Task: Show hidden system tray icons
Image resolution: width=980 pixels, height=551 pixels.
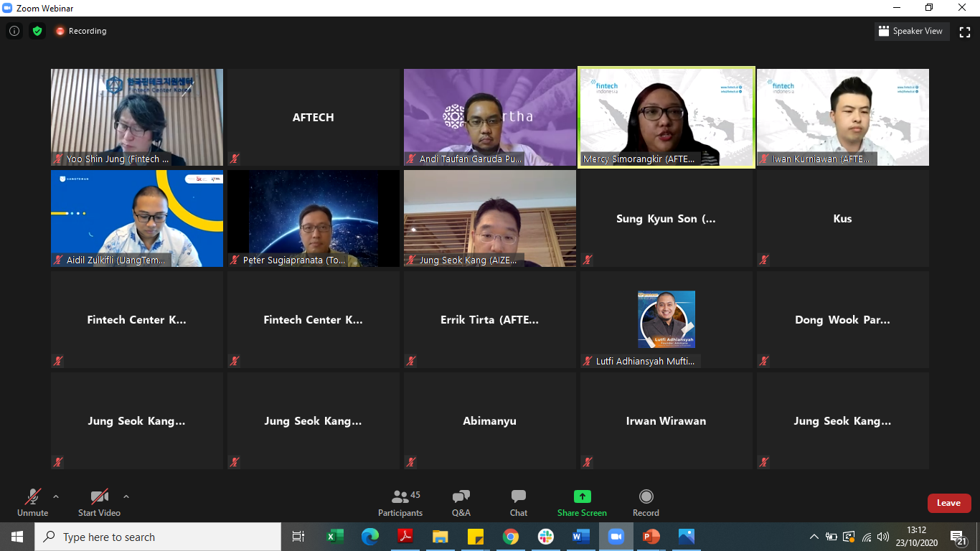Action: point(814,537)
